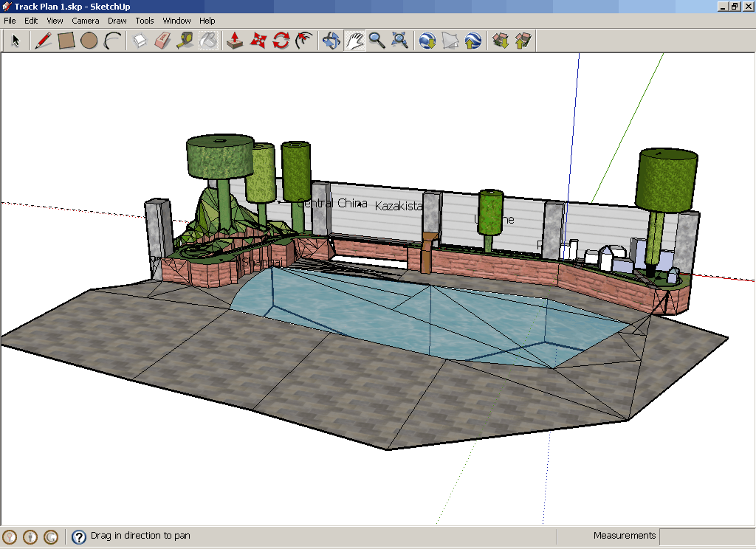
Task: Select the Tape Measure tool
Action: pos(185,41)
